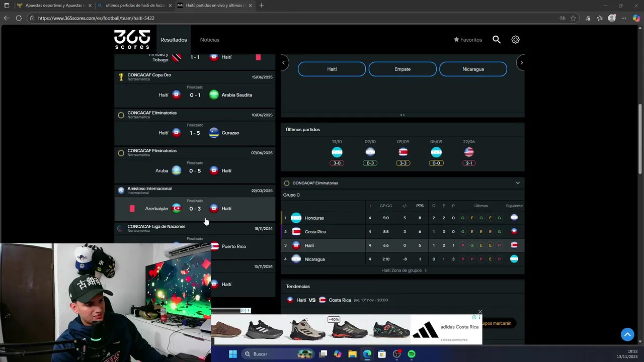Click Nicaragua's next-opponent flag in Siguiente column
This screenshot has width=644, height=362.
514,259
